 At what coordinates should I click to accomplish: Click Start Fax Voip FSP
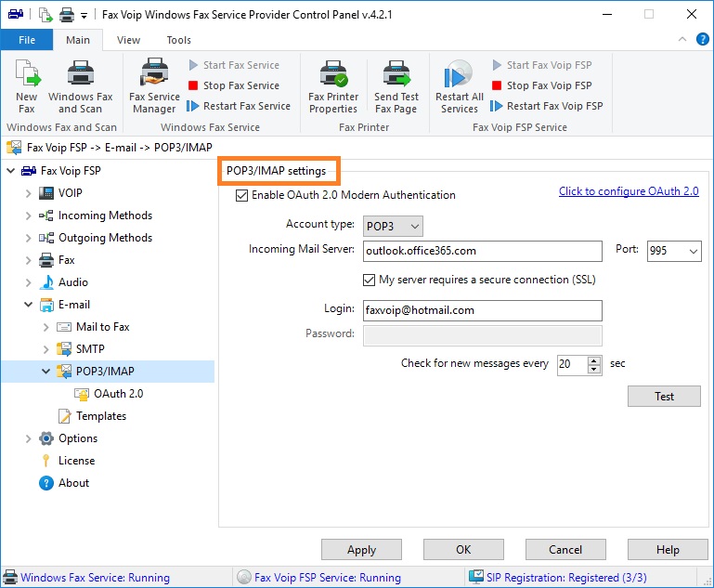[x=542, y=65]
